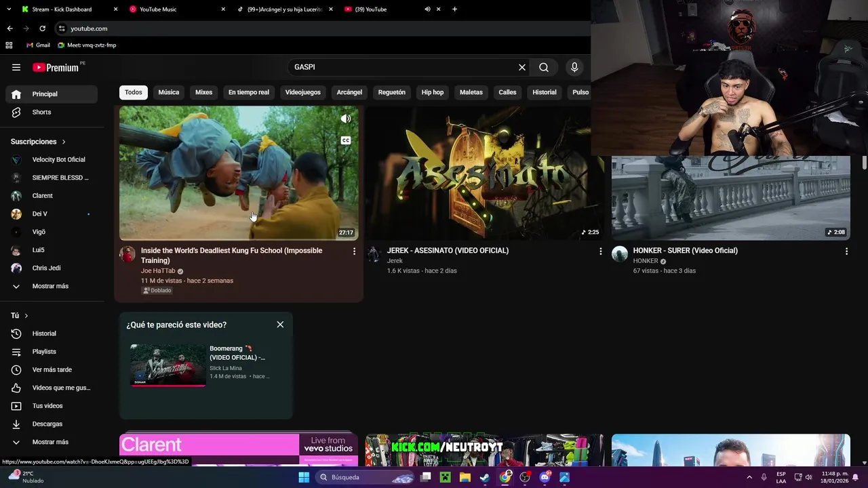This screenshot has width=868, height=488.
Task: Open new browser tab with plus
Action: click(x=454, y=9)
